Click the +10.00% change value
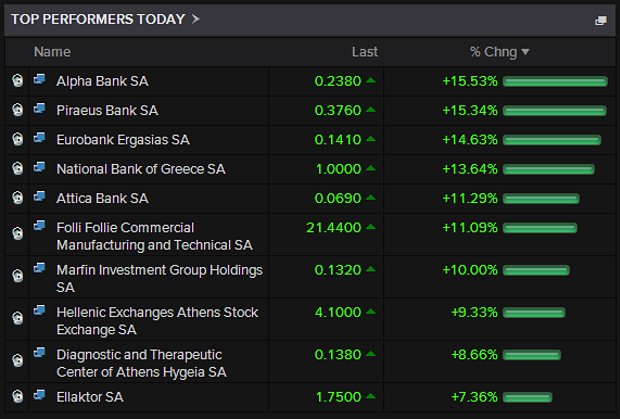The height and width of the screenshot is (419, 620). pyautogui.click(x=470, y=270)
